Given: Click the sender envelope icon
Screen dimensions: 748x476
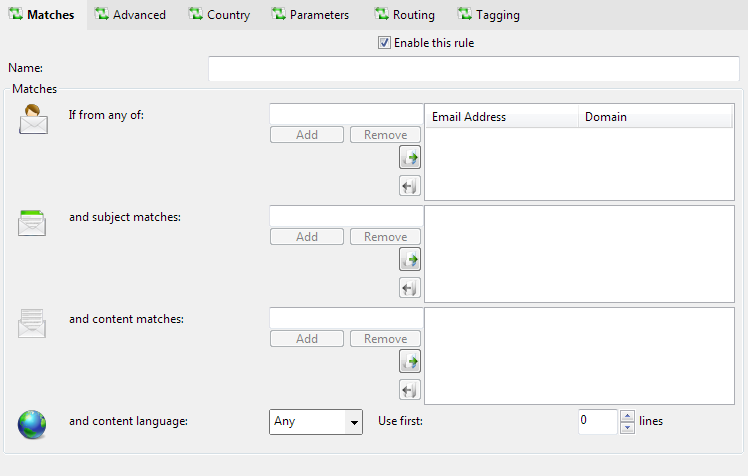Looking at the screenshot, I should (32, 119).
